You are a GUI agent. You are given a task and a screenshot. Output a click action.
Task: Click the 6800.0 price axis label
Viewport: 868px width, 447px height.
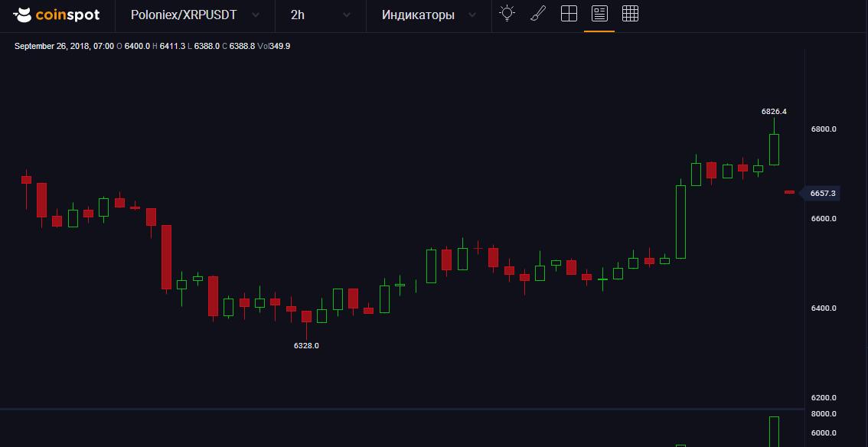[824, 129]
